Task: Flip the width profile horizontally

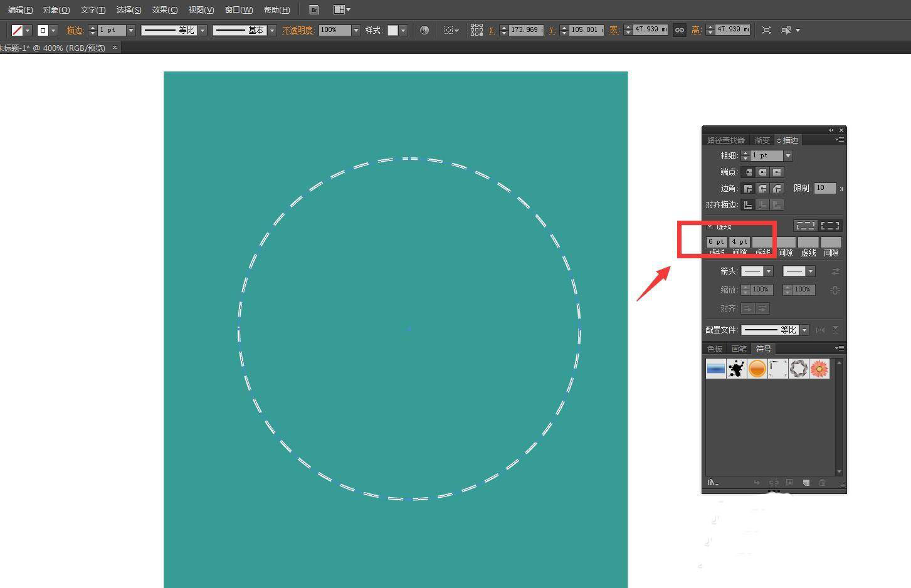Action: 820,330
